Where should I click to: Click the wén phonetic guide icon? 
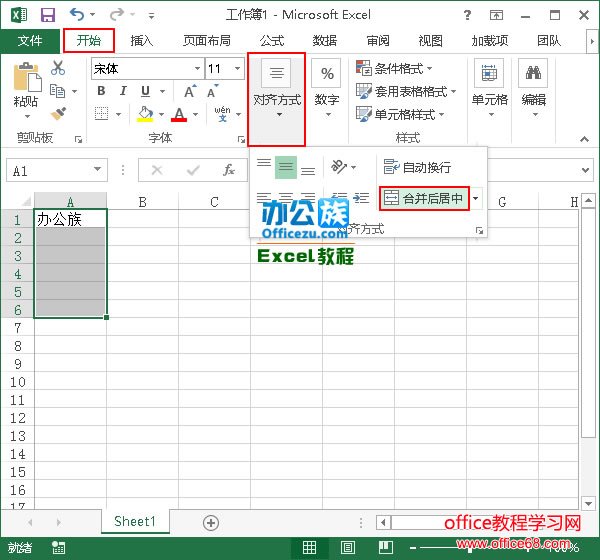(x=222, y=114)
